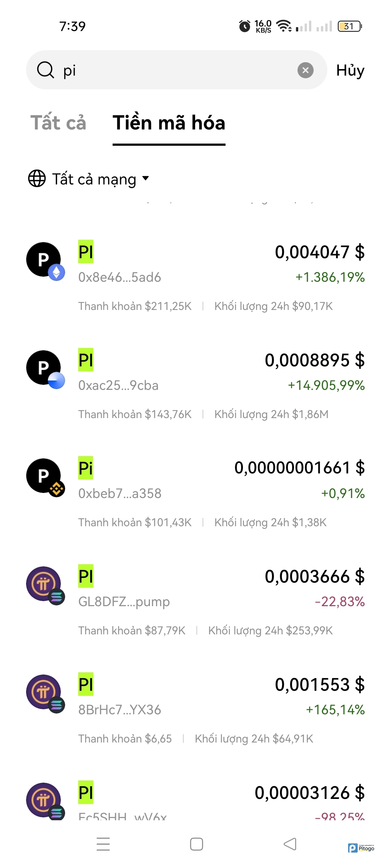Click the search field containing pi
Viewport: 391px width, 868px height.
[174, 70]
